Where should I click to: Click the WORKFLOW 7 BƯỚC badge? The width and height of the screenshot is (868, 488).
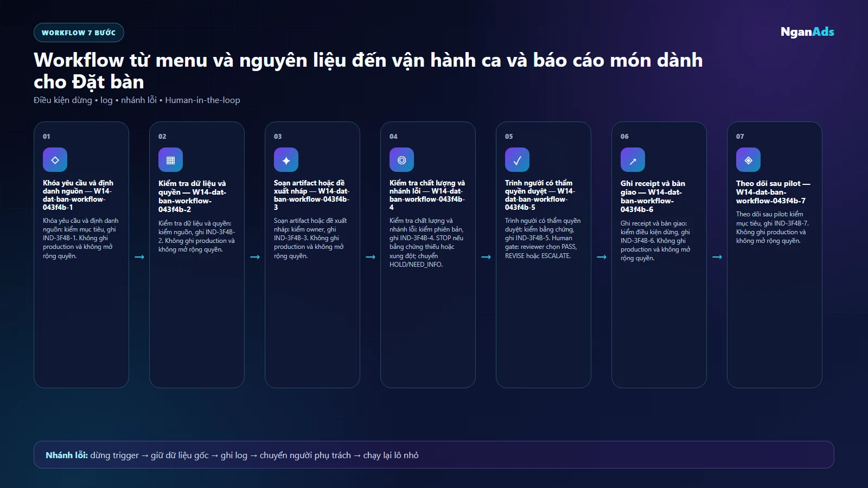79,33
